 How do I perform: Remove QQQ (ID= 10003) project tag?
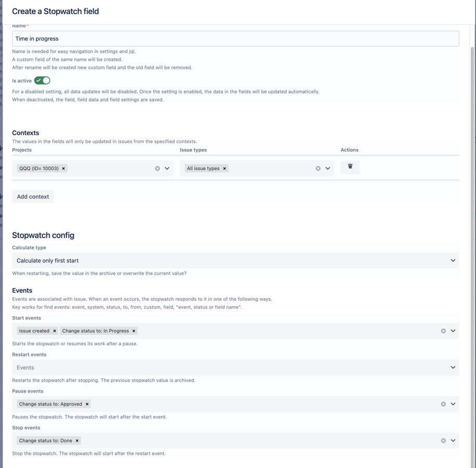click(x=63, y=168)
